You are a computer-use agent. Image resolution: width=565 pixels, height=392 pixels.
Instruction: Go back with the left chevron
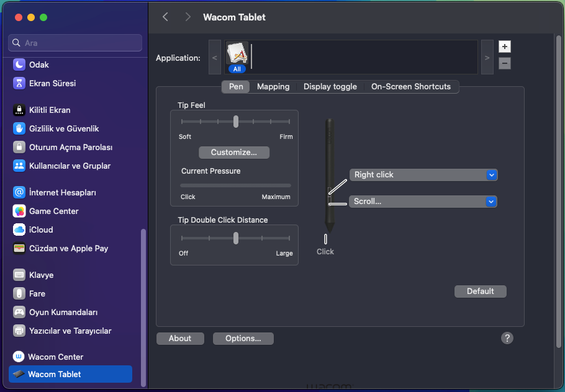click(165, 17)
